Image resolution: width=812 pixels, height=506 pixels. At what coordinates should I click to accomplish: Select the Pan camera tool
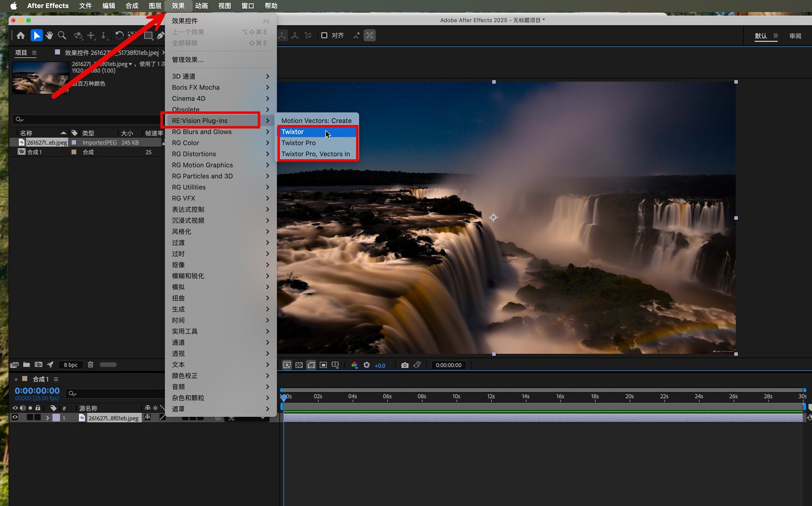click(x=91, y=36)
